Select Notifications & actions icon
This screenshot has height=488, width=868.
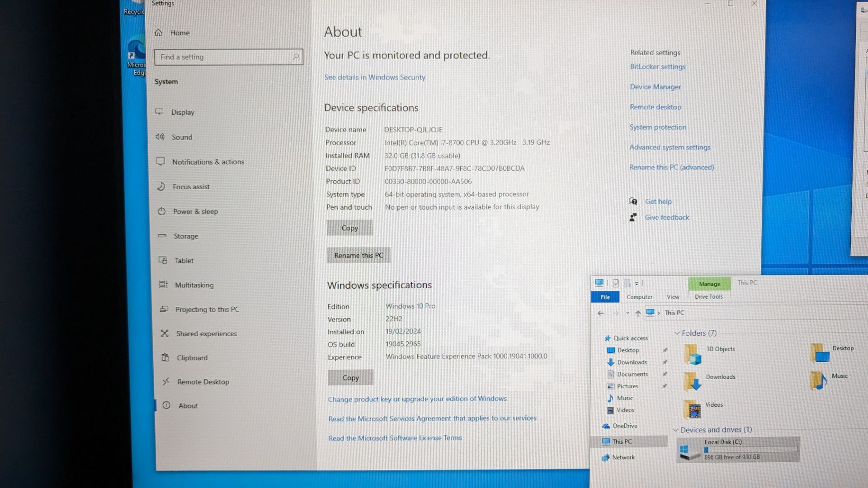[160, 161]
